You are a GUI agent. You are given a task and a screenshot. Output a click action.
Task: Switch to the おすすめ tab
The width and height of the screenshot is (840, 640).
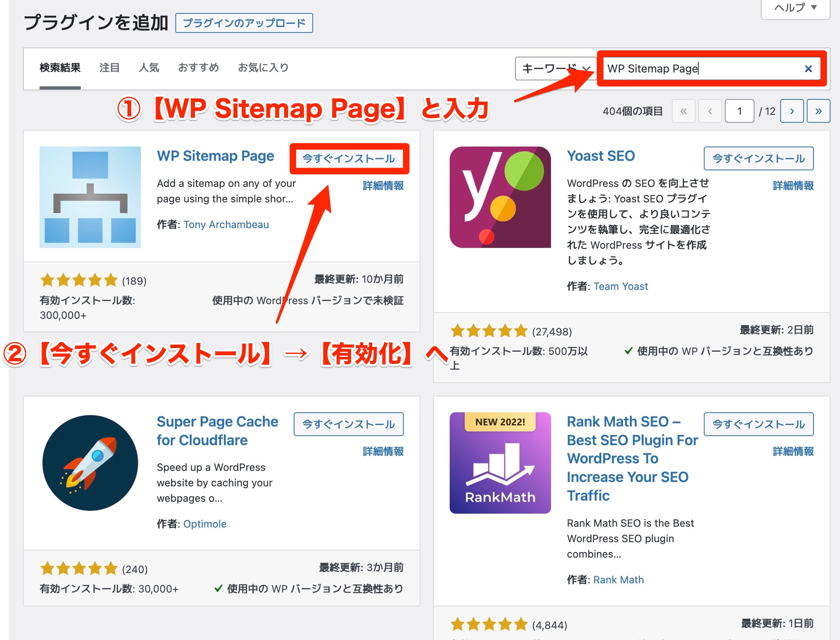pyautogui.click(x=198, y=68)
